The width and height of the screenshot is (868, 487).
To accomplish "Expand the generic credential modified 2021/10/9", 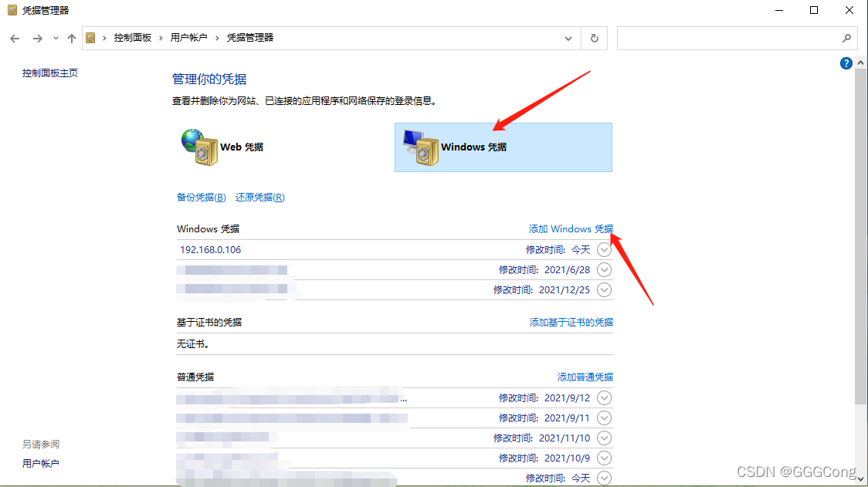I will 604,458.
